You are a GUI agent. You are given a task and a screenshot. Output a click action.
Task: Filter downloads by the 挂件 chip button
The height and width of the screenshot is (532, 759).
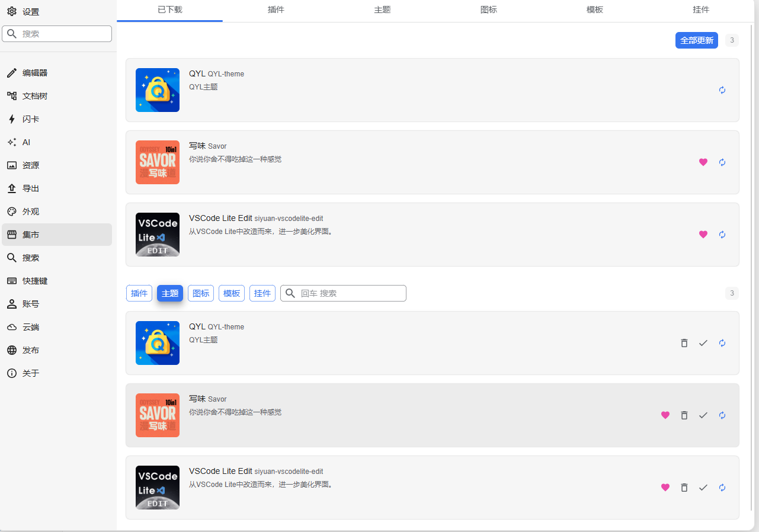[262, 293]
